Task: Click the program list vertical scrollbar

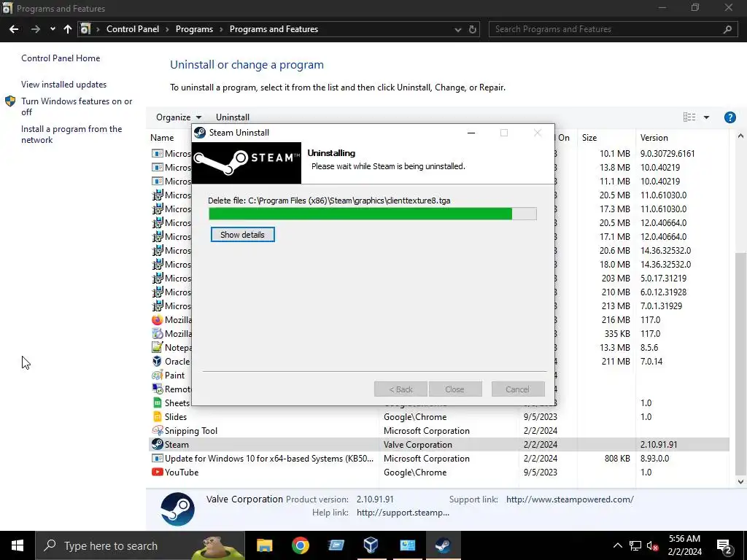Action: pos(740,364)
